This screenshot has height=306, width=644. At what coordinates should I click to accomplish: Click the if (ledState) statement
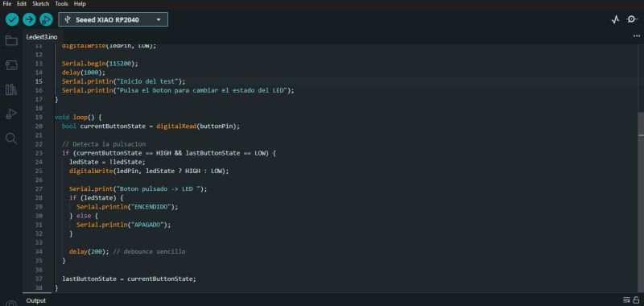(97, 198)
